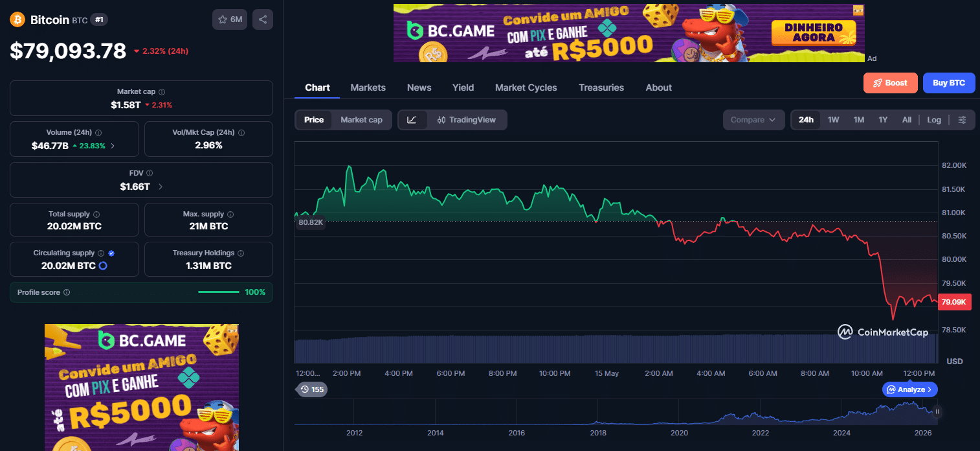Click the CoinMarketCap watermark logo
The width and height of the screenshot is (980, 451).
883,332
